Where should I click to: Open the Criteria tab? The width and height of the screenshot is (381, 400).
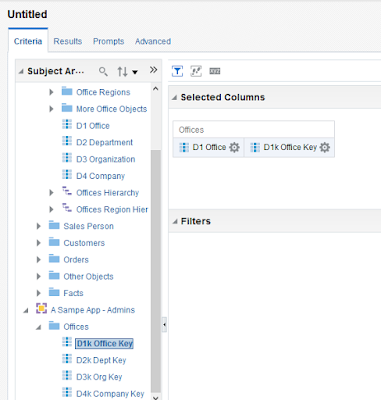coord(28,41)
